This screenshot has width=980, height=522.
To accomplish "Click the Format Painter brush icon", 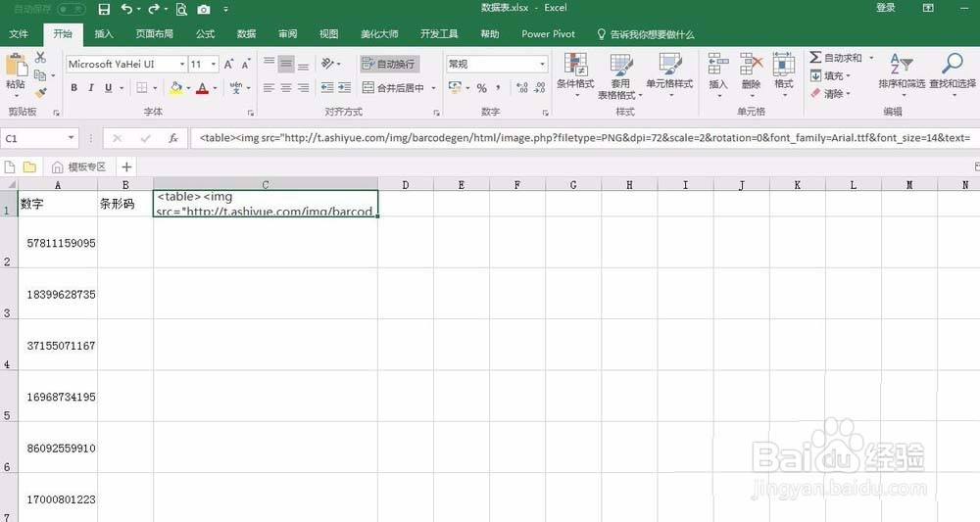I will [x=40, y=92].
